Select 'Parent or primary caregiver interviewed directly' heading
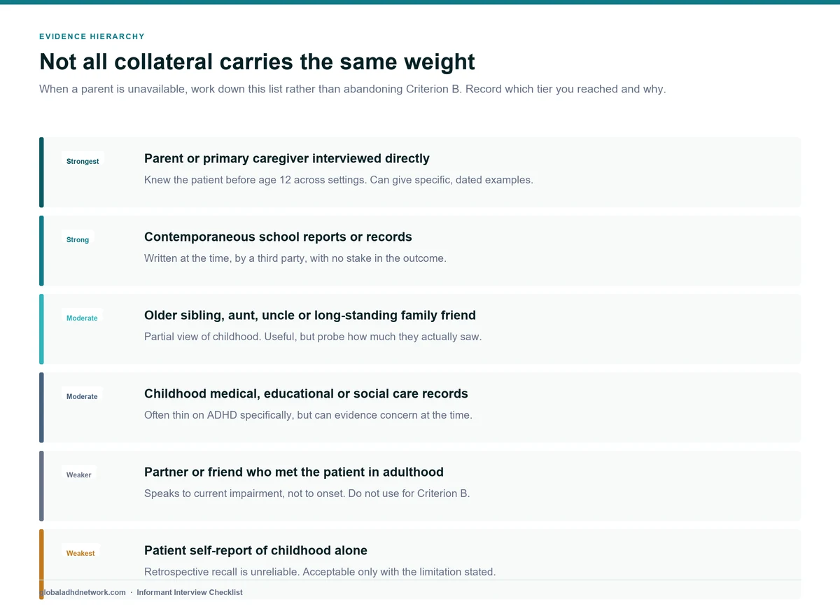840x616 pixels. [287, 158]
